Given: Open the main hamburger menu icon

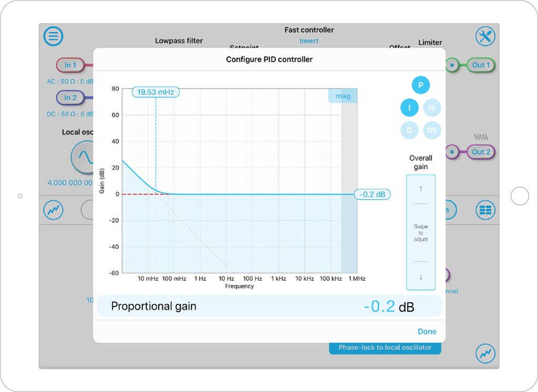Looking at the screenshot, I should [x=53, y=36].
